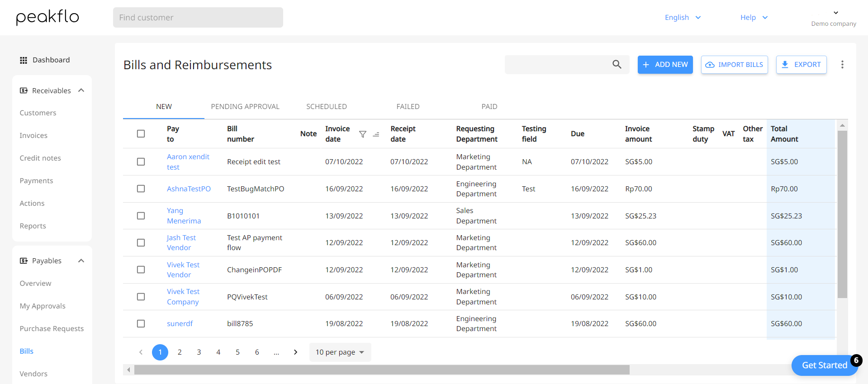Screen dimensions: 868x384
Task: Open Dashboard from the sidebar
Action: click(51, 60)
